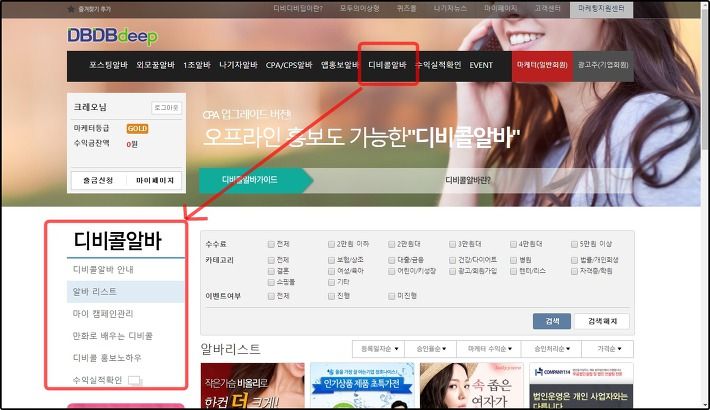Open 1초알바 in main navigation
Image resolution: width=710 pixels, height=410 pixels.
pyautogui.click(x=197, y=65)
